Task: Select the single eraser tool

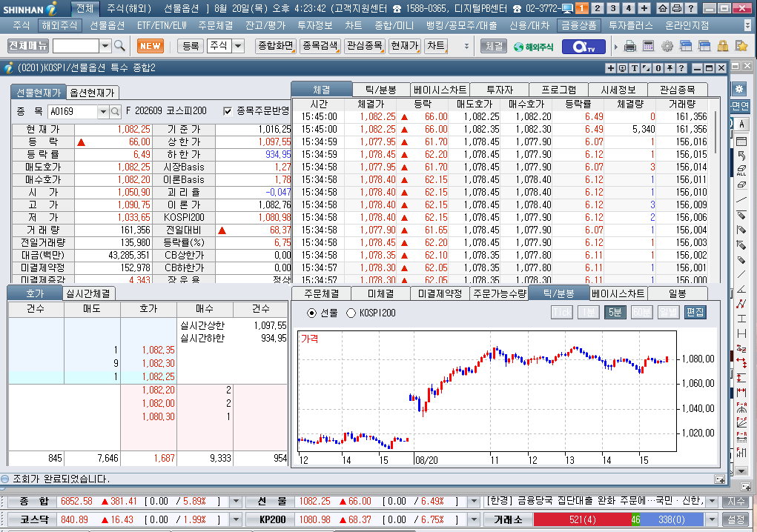Action: (x=741, y=184)
